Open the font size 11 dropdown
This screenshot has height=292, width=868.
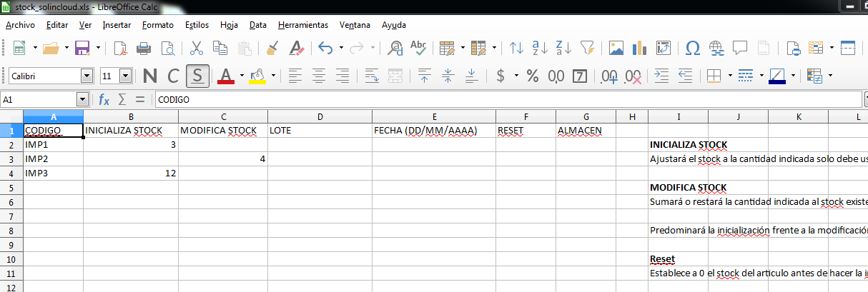point(126,76)
